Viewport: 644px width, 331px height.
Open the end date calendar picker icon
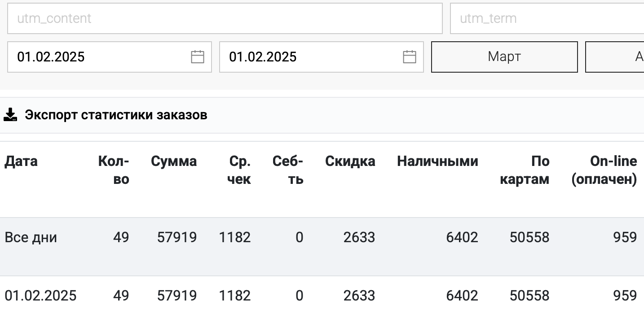pyautogui.click(x=410, y=57)
